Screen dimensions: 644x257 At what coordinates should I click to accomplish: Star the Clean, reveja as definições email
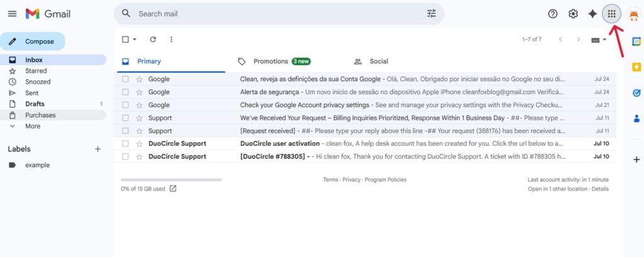139,79
